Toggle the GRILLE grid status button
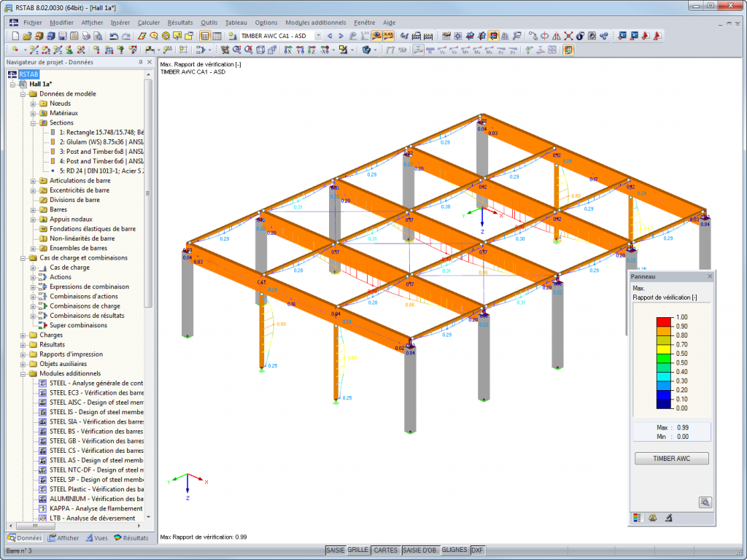Screen dimensions: 747x560 pos(357,550)
